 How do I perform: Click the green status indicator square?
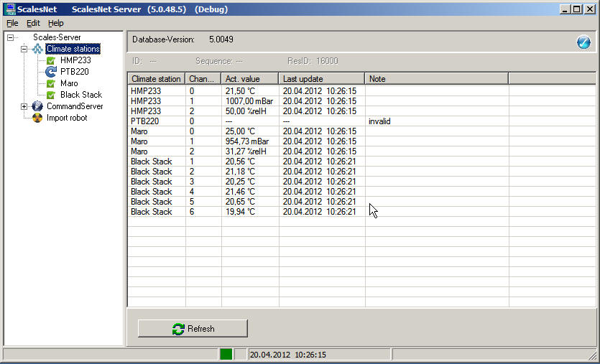pos(226,355)
